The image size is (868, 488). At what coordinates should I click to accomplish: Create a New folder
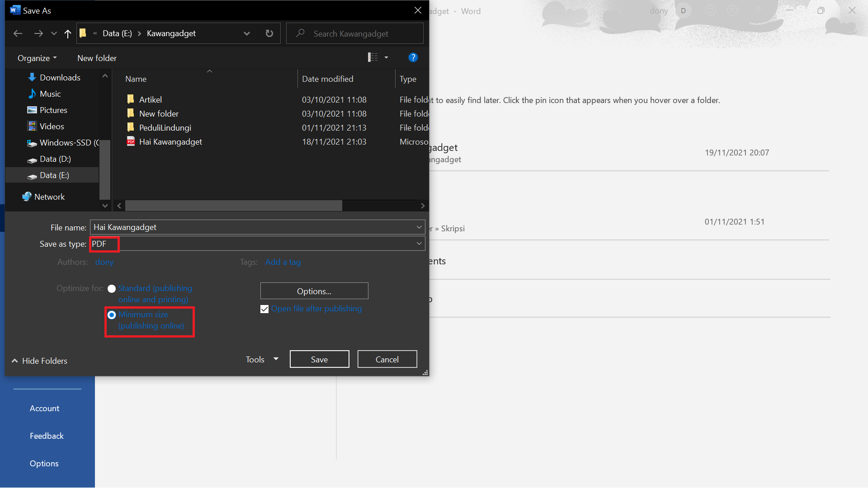[97, 58]
